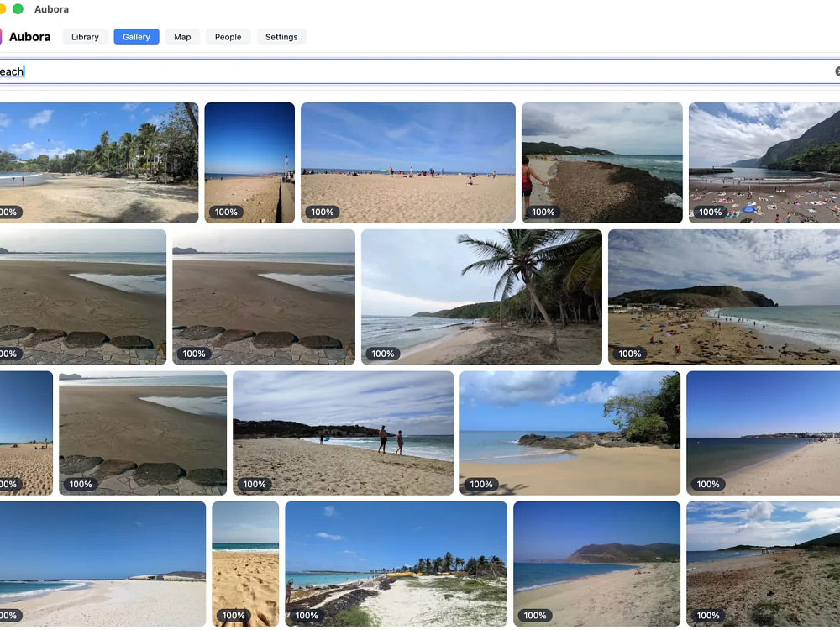This screenshot has width=840, height=630.
Task: Click the green window zoom button
Action: (18, 9)
